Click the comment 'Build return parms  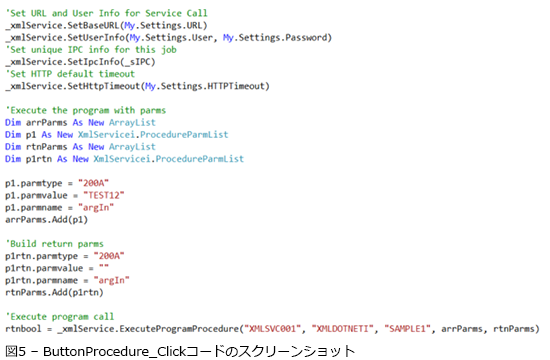click(54, 244)
